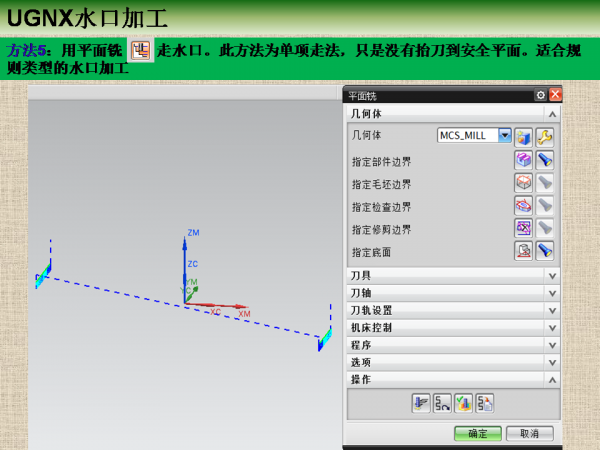Select the specify blank boundary icon
This screenshot has width=600, height=450.
tap(523, 183)
